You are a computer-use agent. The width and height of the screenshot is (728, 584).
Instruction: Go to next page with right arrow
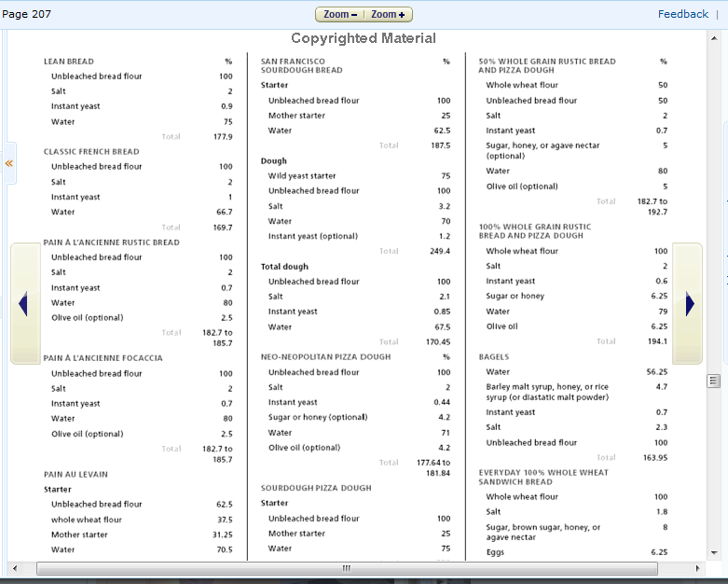(x=689, y=304)
